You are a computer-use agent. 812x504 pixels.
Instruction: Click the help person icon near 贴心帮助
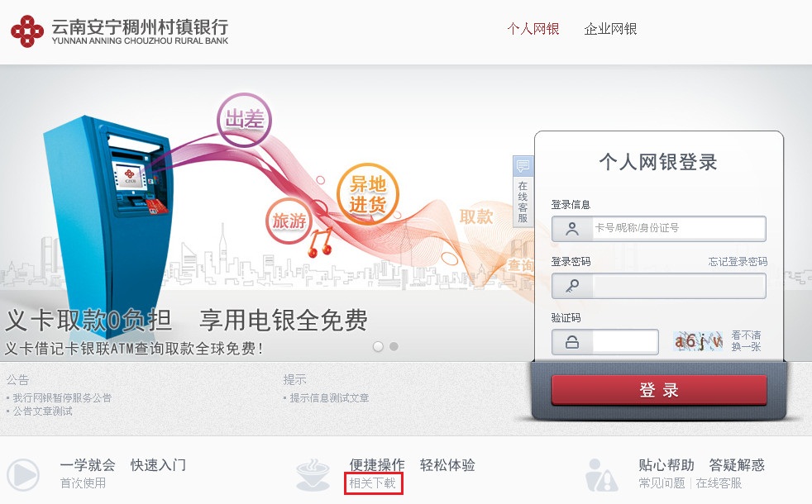click(601, 474)
